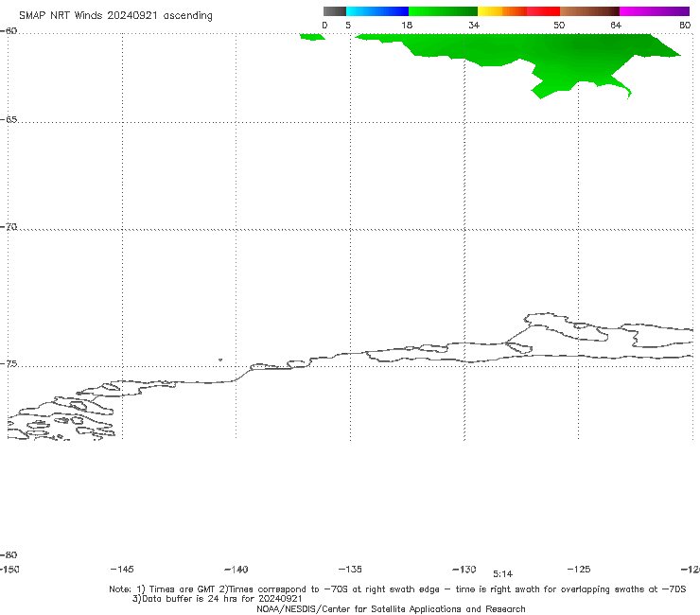
Task: Click the colorbar label '5'
Action: 348,26
